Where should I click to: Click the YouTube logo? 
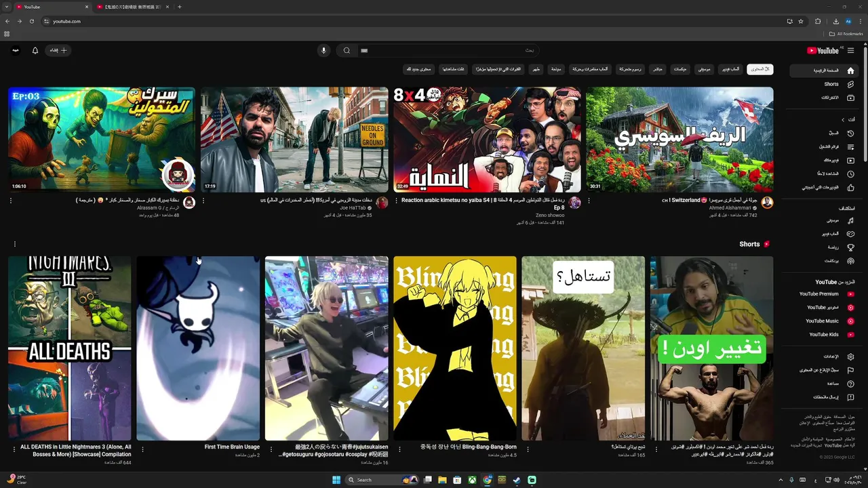(x=823, y=50)
